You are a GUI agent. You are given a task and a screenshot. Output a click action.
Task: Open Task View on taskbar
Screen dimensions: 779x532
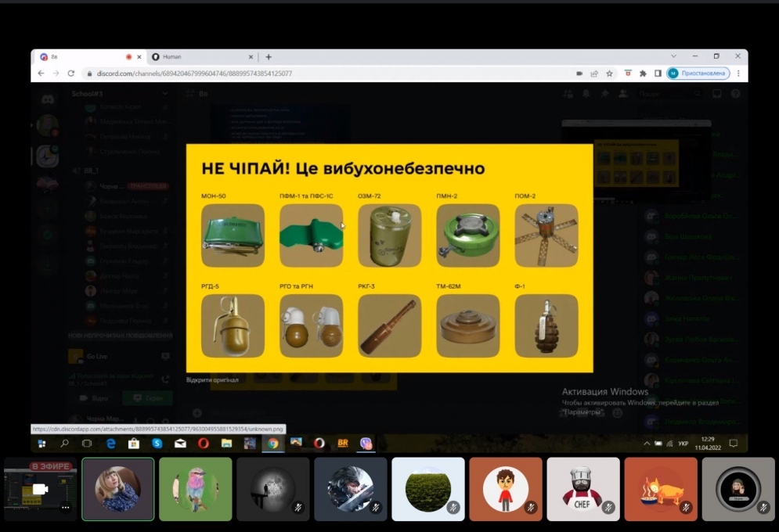click(87, 444)
